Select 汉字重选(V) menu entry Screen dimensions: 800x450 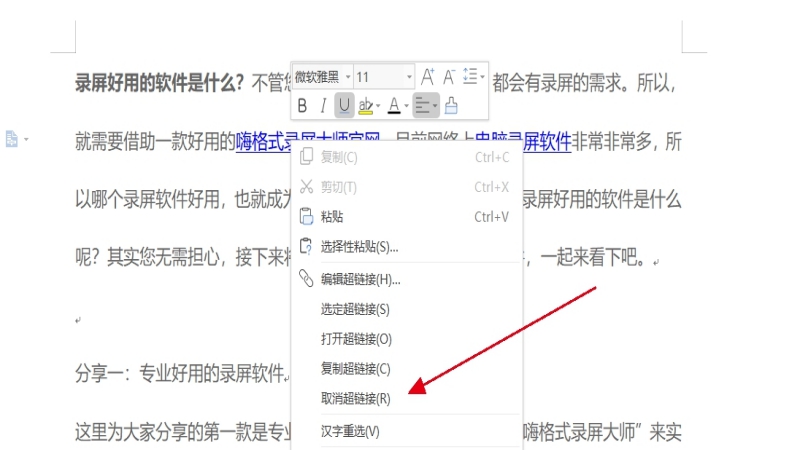[x=350, y=431]
